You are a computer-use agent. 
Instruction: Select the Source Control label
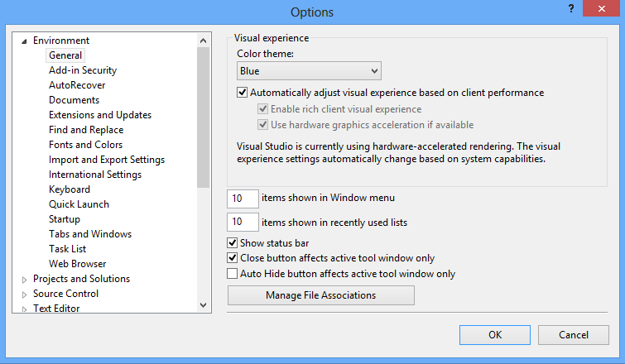[65, 294]
